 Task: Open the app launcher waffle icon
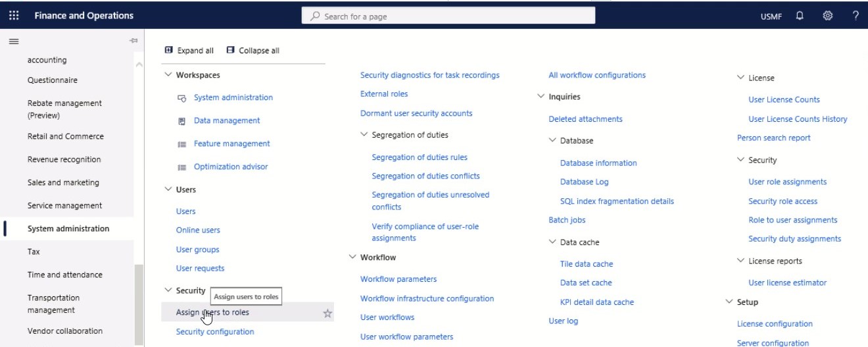14,16
